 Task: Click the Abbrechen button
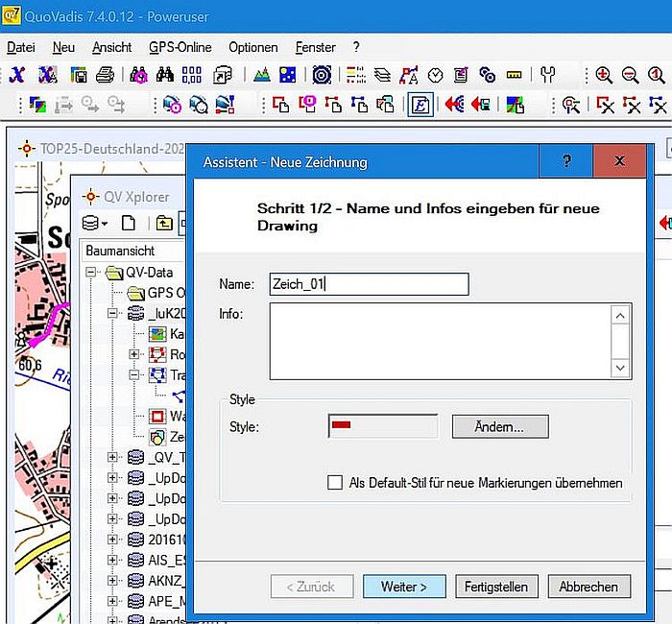pos(588,587)
